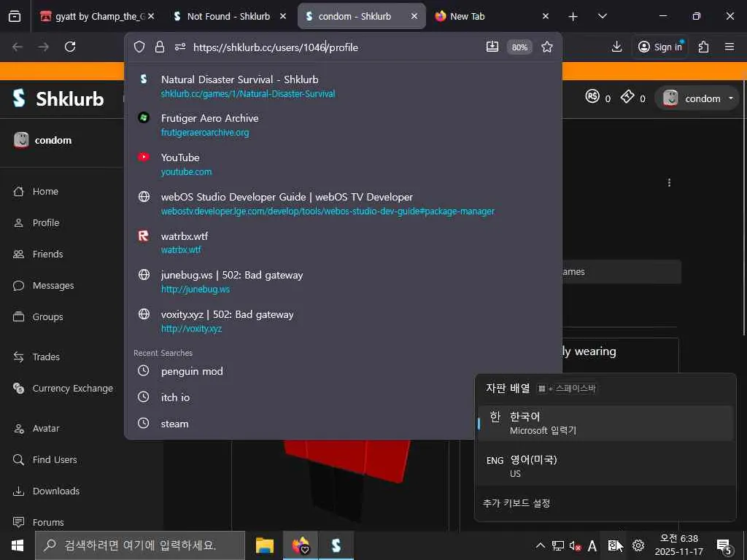Close the 'condom - Shklurb' tab
Screen dimensions: 747x560
(414, 16)
